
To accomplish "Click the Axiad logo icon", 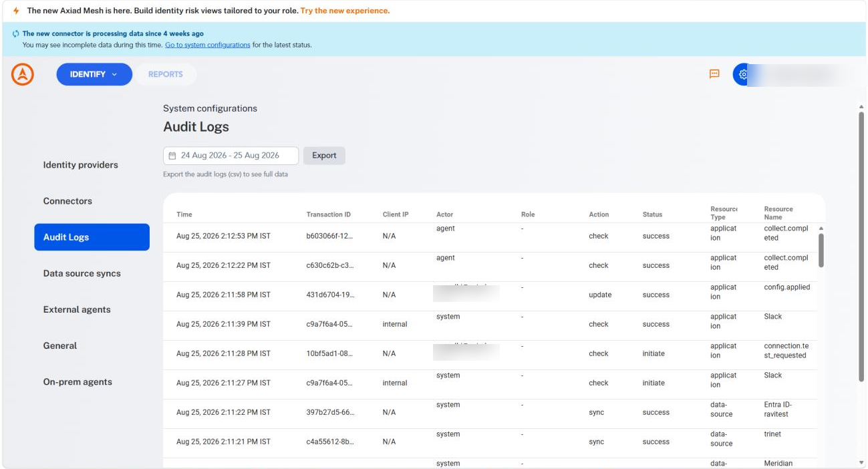I will coord(23,74).
